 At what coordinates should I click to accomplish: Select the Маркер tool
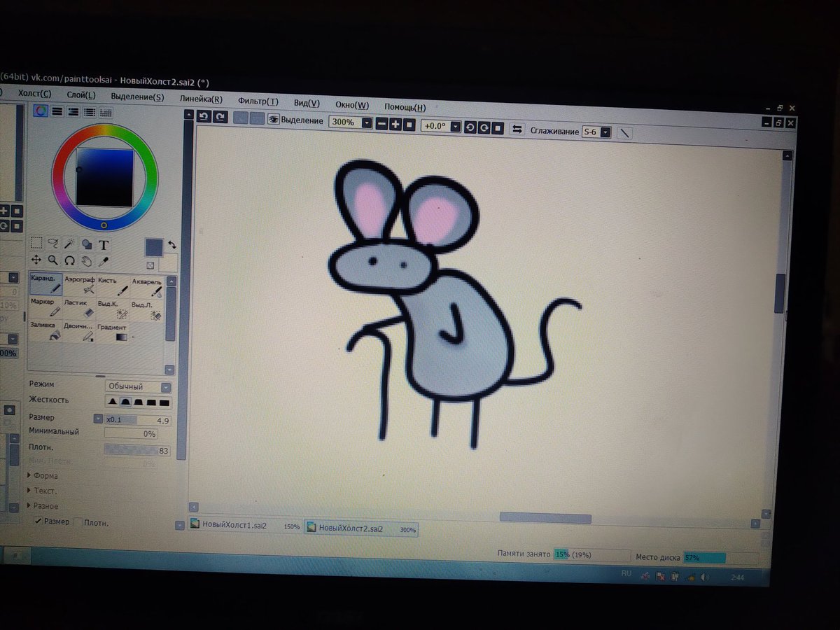click(45, 307)
